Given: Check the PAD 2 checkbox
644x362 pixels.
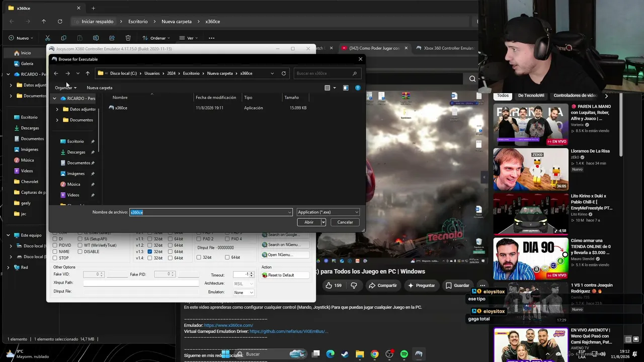Looking at the screenshot, I should [x=200, y=239].
